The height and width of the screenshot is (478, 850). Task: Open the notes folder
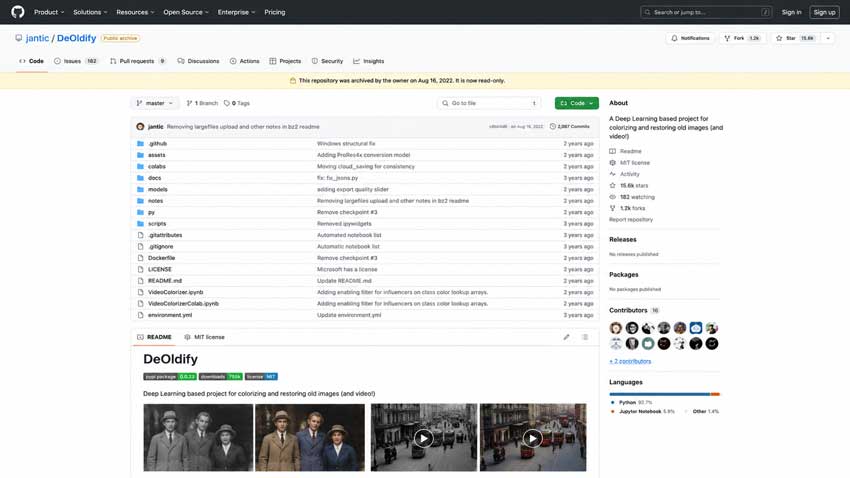156,201
